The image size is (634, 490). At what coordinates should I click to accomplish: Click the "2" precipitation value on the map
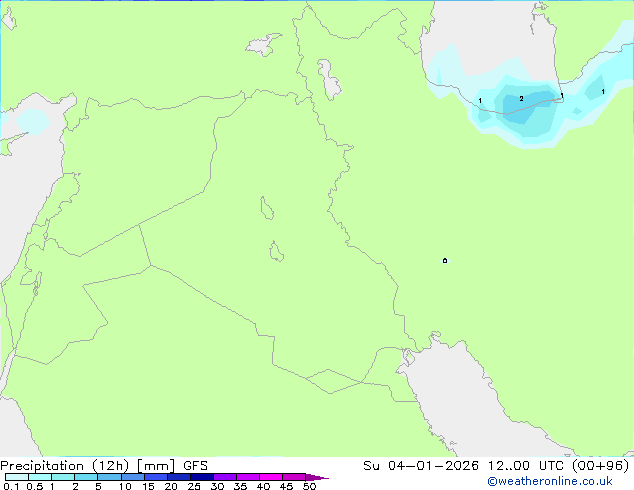tap(521, 99)
